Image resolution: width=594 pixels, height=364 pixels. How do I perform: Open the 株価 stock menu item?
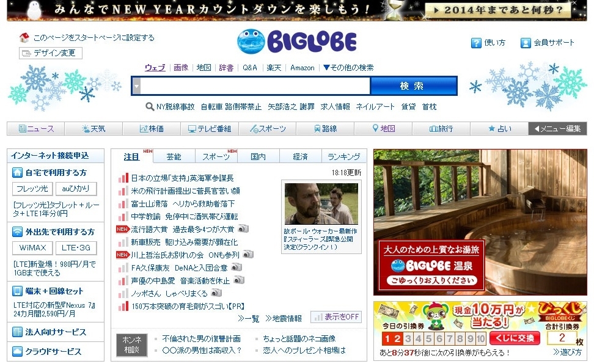152,129
